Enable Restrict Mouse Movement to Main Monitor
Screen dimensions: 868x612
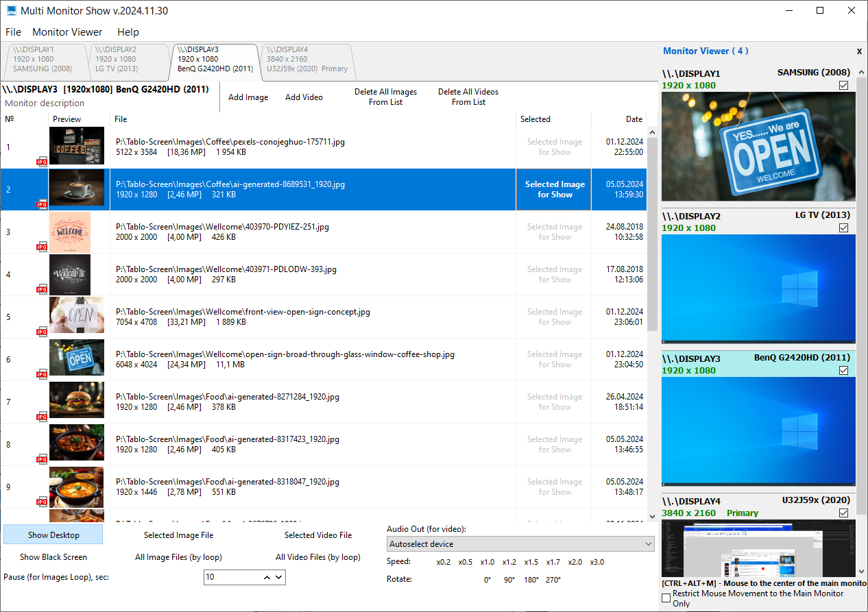pos(666,598)
